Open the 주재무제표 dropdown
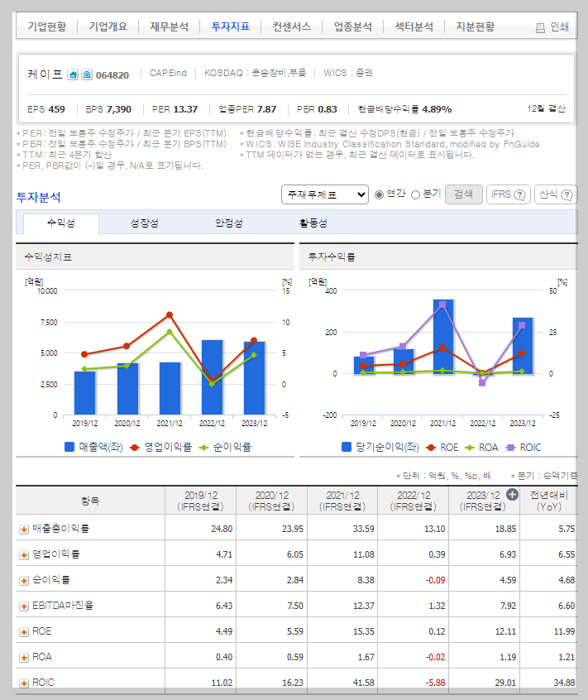The height and width of the screenshot is (700, 588). tap(325, 194)
